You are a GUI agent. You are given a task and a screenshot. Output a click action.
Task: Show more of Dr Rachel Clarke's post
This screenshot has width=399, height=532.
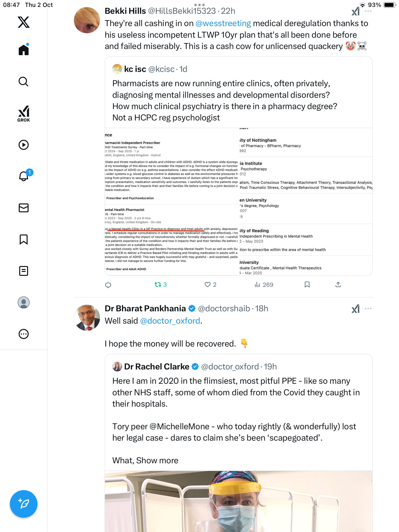(157, 460)
